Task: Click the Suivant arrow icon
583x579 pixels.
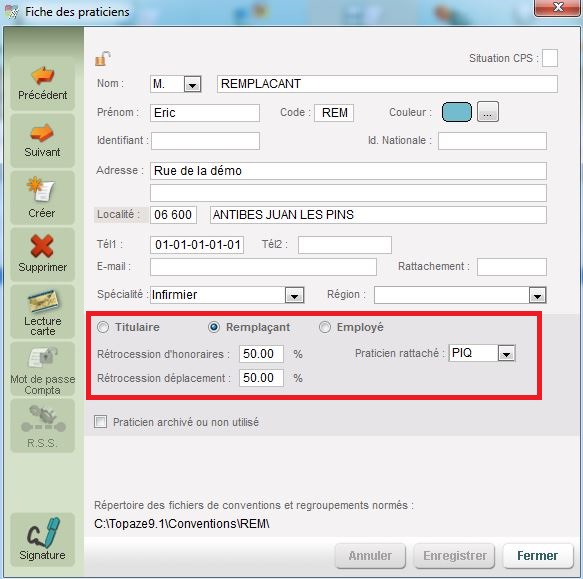Action: click(x=42, y=141)
